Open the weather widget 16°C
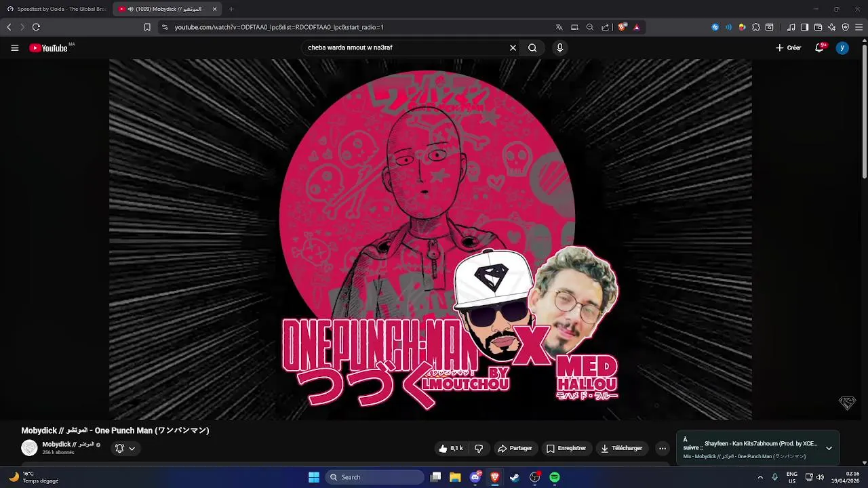Screen dimensions: 868x488 34,477
